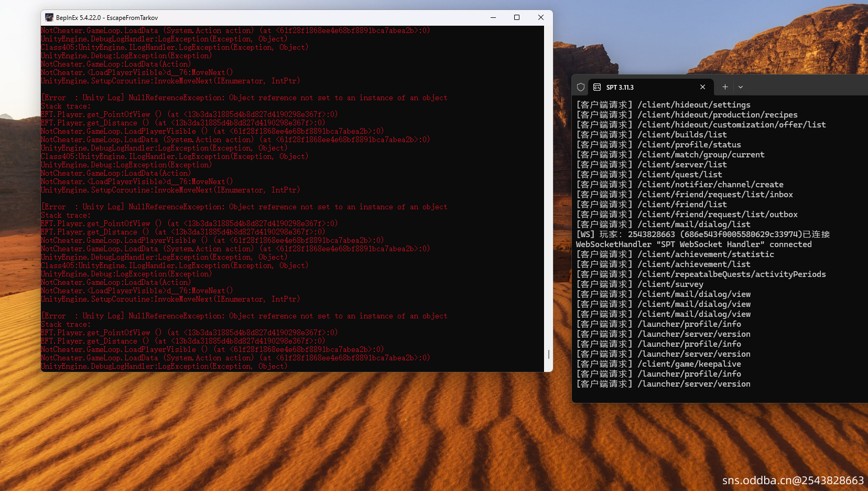Close the BepInEx EscapeFromTarkov window
The height and width of the screenshot is (491, 868).
(541, 17)
